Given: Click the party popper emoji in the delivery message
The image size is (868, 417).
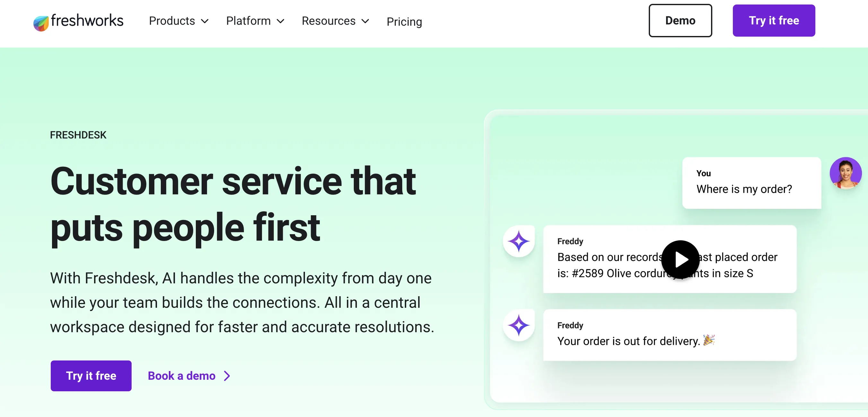Looking at the screenshot, I should pyautogui.click(x=708, y=340).
